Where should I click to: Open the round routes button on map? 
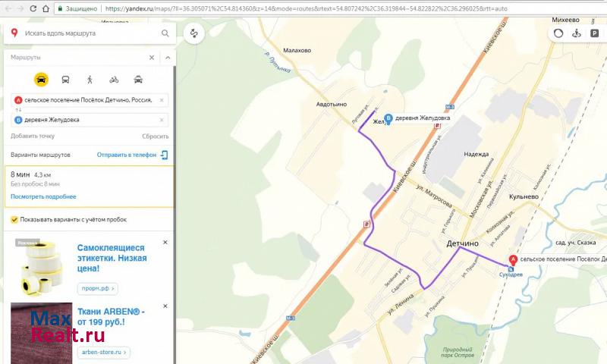point(193,33)
